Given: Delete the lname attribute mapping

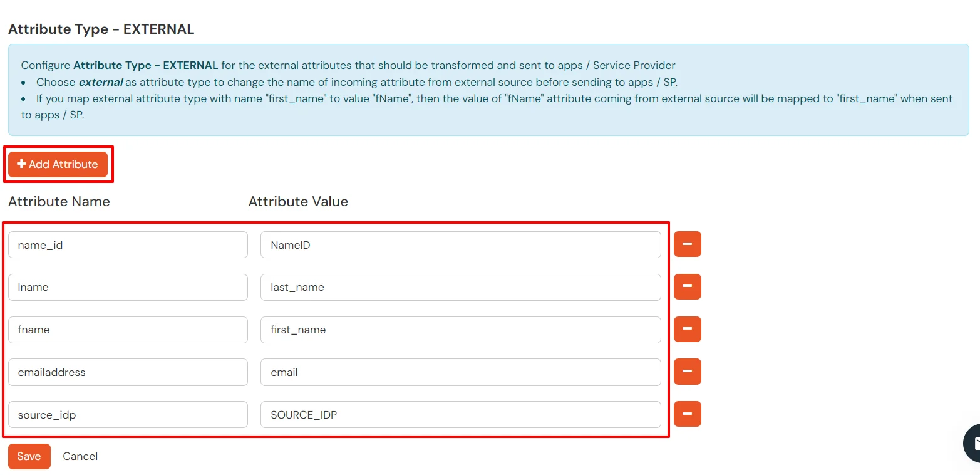Looking at the screenshot, I should [x=687, y=287].
